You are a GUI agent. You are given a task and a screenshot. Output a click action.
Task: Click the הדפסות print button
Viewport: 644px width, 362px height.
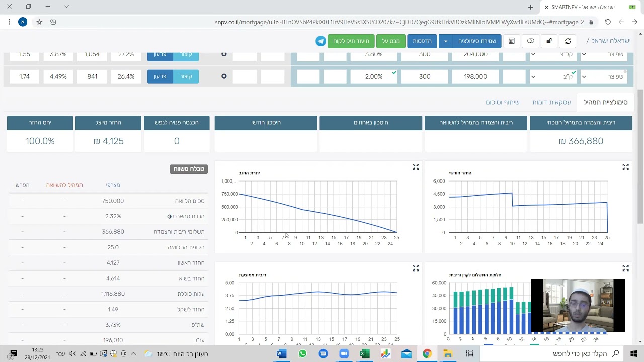[x=422, y=41]
